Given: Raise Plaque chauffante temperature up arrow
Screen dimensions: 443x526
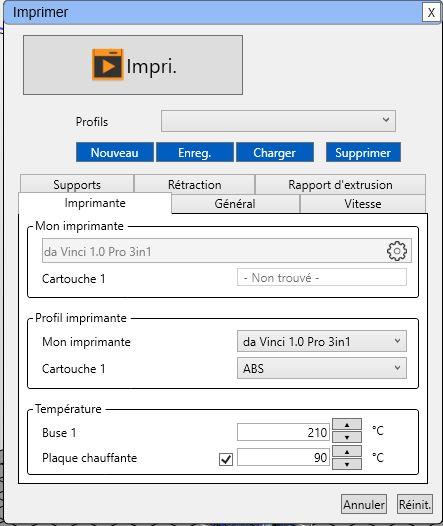Looking at the screenshot, I should coord(347,452).
